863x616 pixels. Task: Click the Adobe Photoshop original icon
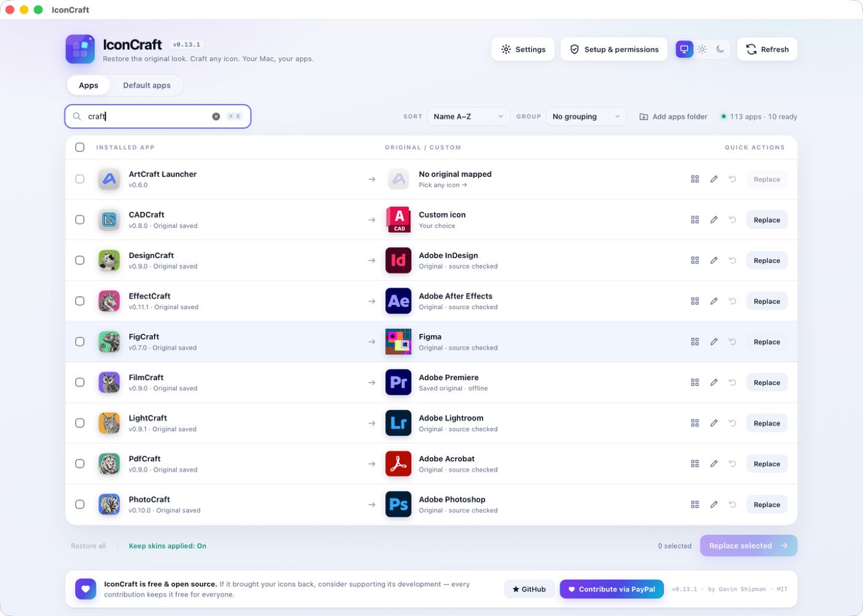pyautogui.click(x=398, y=505)
